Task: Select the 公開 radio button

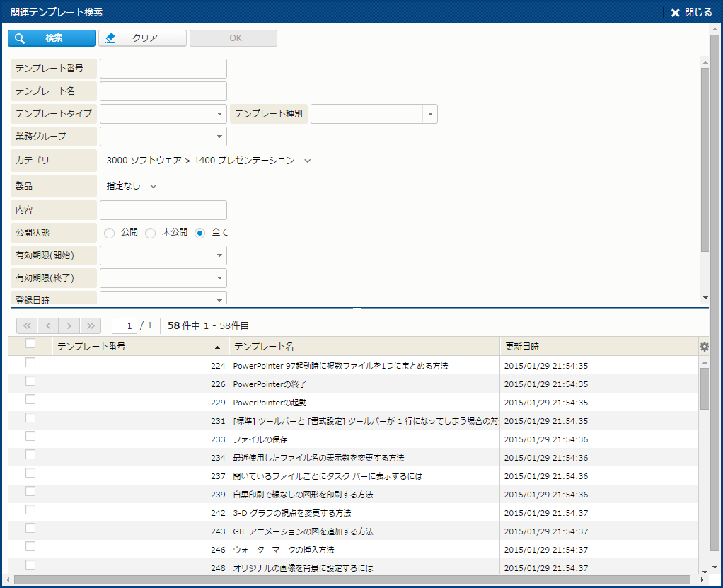Action: click(109, 233)
